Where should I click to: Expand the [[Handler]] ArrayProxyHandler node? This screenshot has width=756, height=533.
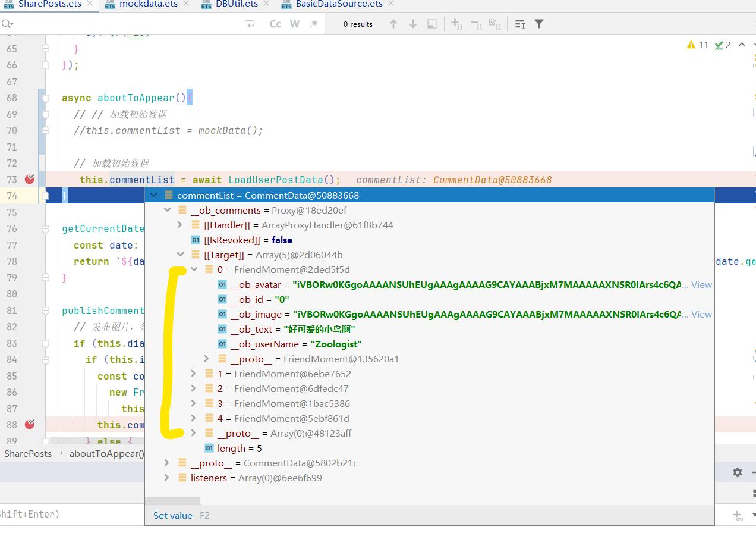click(180, 225)
